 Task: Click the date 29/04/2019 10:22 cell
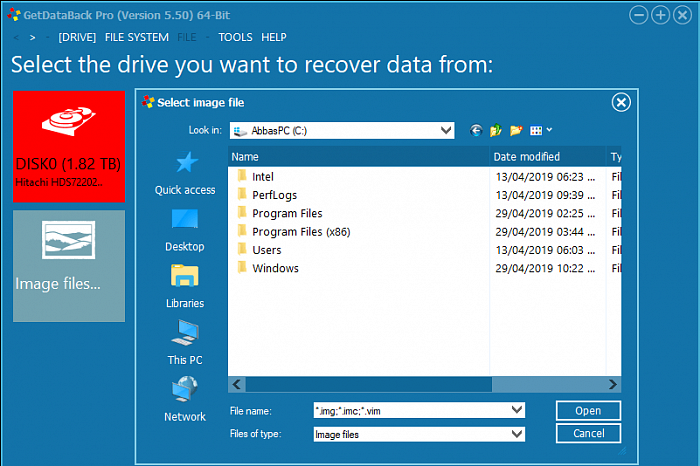coord(545,268)
